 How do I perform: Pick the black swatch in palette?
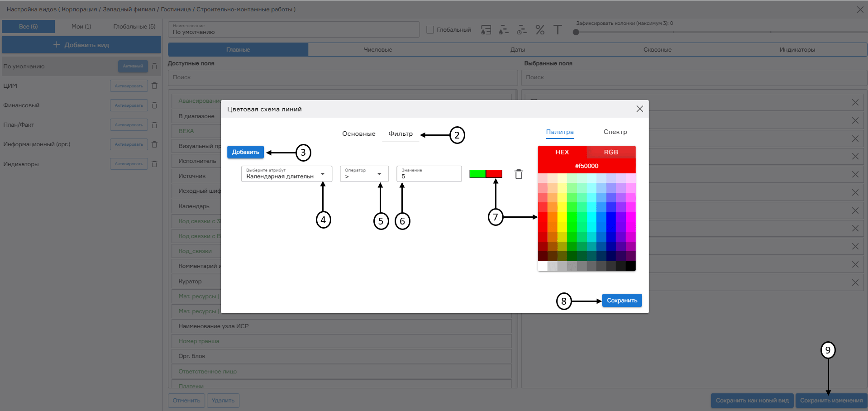(630, 267)
